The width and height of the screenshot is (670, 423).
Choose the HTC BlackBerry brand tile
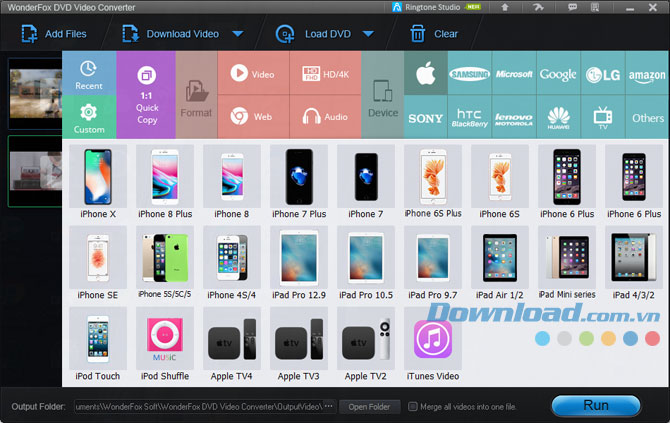point(470,117)
